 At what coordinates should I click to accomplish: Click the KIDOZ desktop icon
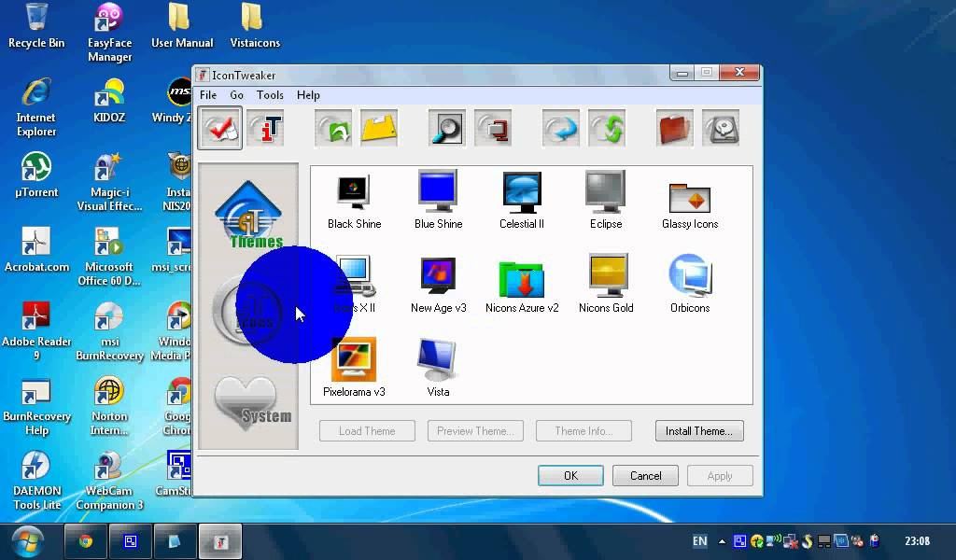(x=109, y=101)
